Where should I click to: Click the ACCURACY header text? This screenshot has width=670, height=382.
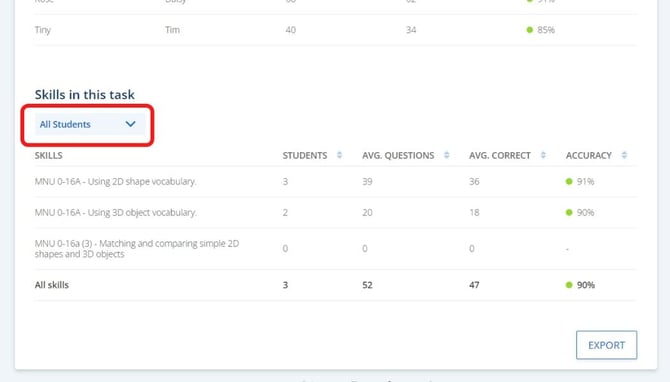(589, 156)
